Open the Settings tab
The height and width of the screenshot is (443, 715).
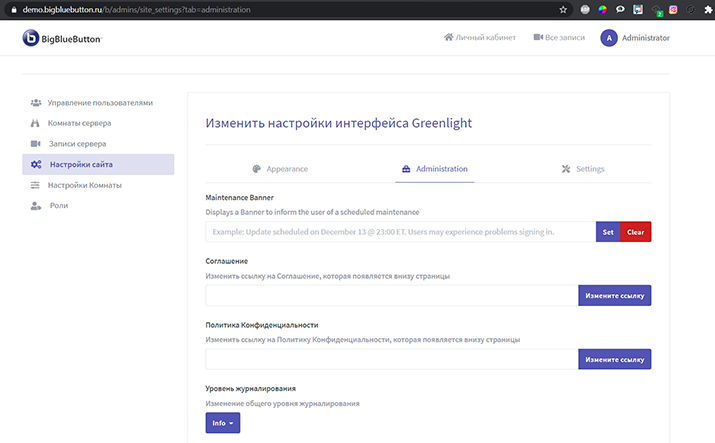click(x=583, y=169)
